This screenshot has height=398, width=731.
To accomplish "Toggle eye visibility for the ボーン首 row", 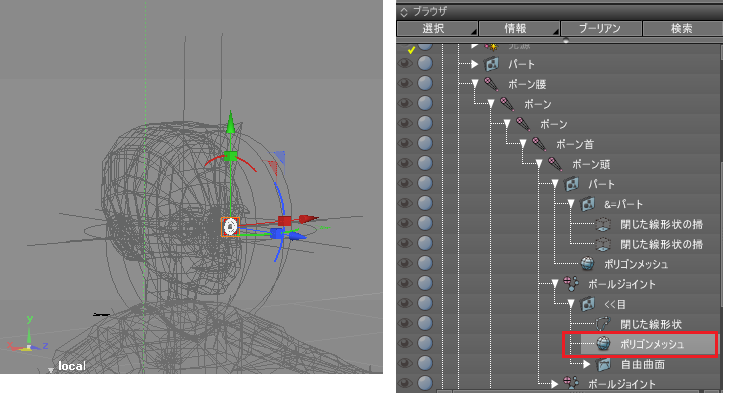I will pos(406,143).
